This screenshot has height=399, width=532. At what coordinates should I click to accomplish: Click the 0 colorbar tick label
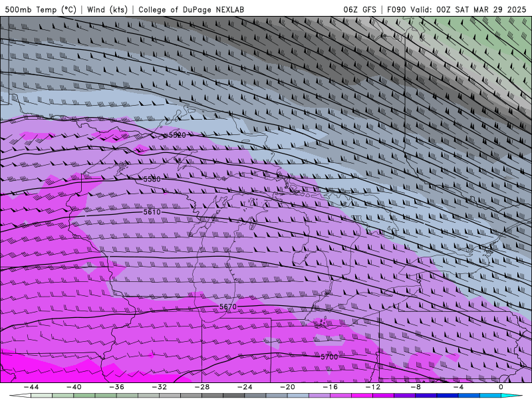click(501, 387)
